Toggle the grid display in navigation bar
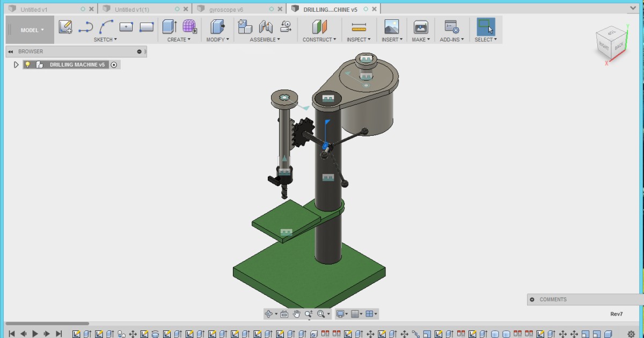The width and height of the screenshot is (644, 338). tap(356, 314)
